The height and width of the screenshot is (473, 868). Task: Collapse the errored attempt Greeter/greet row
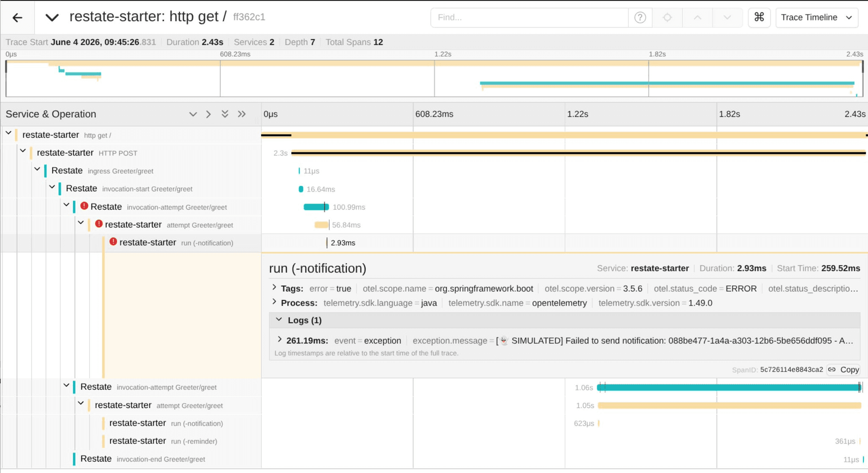coord(81,223)
